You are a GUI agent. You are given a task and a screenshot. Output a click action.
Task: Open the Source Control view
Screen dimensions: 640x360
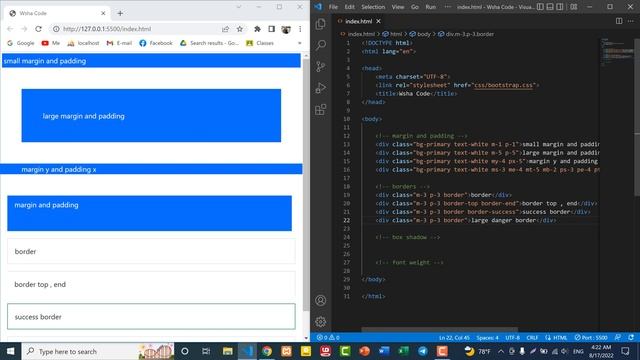click(x=321, y=66)
